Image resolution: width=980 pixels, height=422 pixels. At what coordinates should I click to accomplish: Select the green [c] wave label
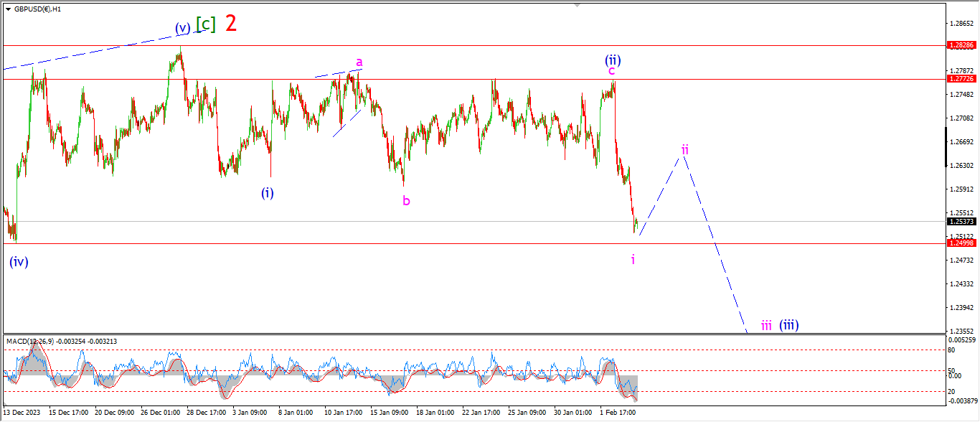(x=205, y=24)
